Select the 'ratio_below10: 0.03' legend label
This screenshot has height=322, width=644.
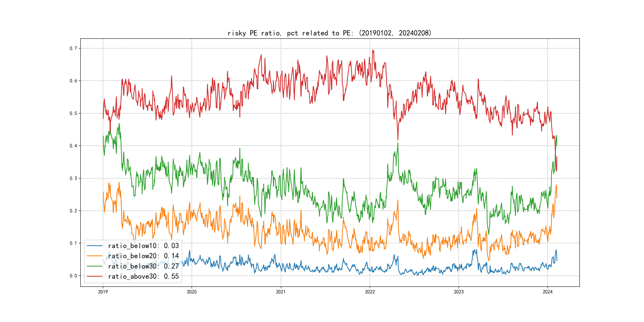pyautogui.click(x=144, y=246)
